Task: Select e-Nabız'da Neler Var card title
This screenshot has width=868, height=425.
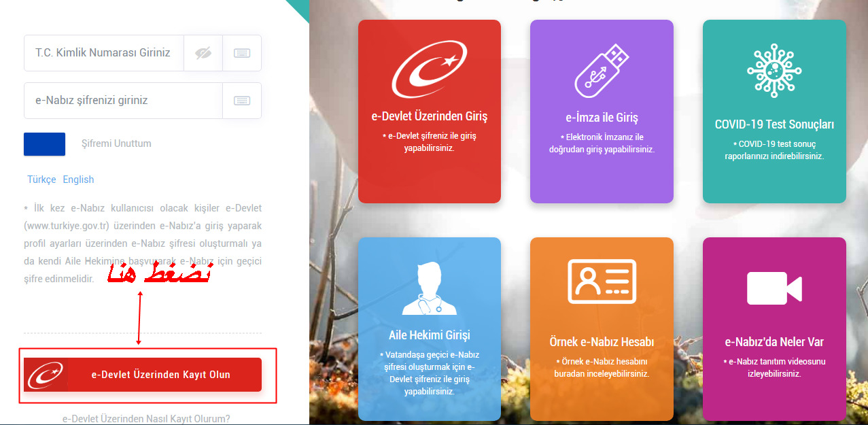Action: click(774, 342)
